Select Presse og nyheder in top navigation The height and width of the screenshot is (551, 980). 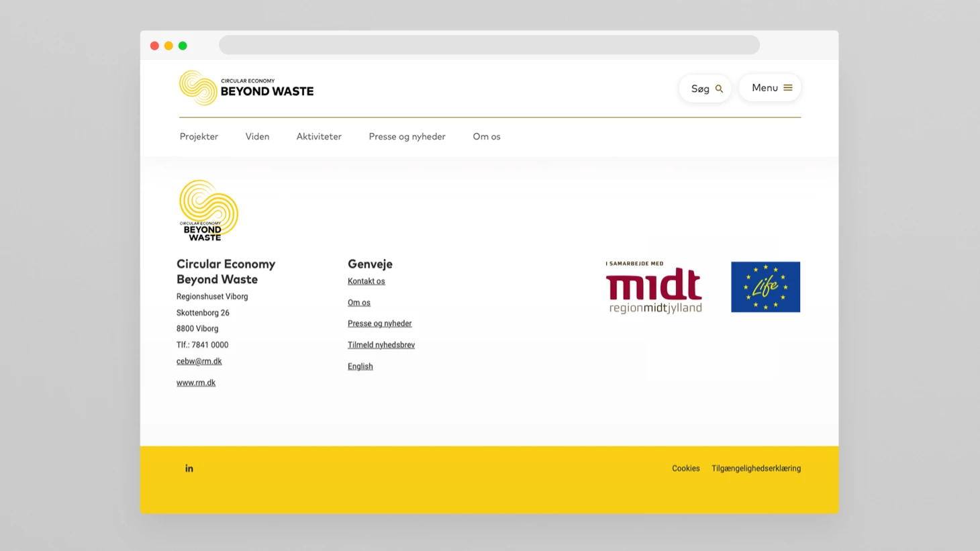coord(407,136)
